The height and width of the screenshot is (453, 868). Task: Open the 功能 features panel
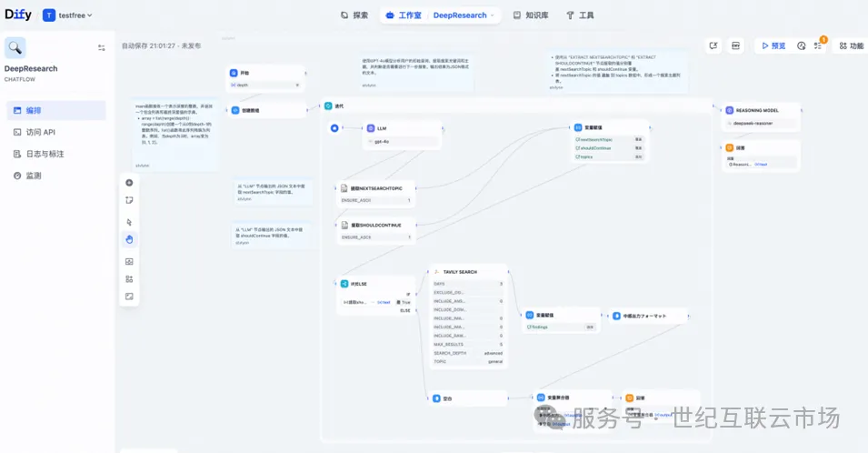(x=851, y=45)
